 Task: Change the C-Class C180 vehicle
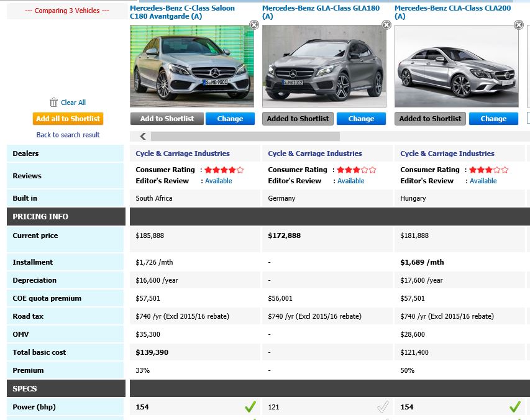230,119
